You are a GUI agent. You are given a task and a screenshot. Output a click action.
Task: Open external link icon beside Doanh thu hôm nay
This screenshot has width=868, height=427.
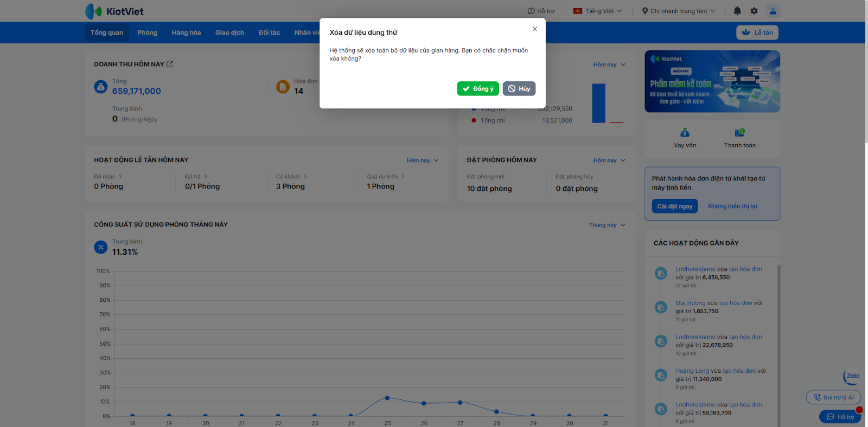(170, 64)
